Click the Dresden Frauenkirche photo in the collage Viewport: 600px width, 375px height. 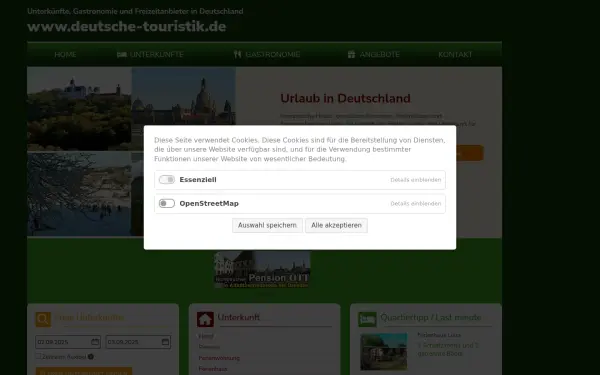coord(184,96)
